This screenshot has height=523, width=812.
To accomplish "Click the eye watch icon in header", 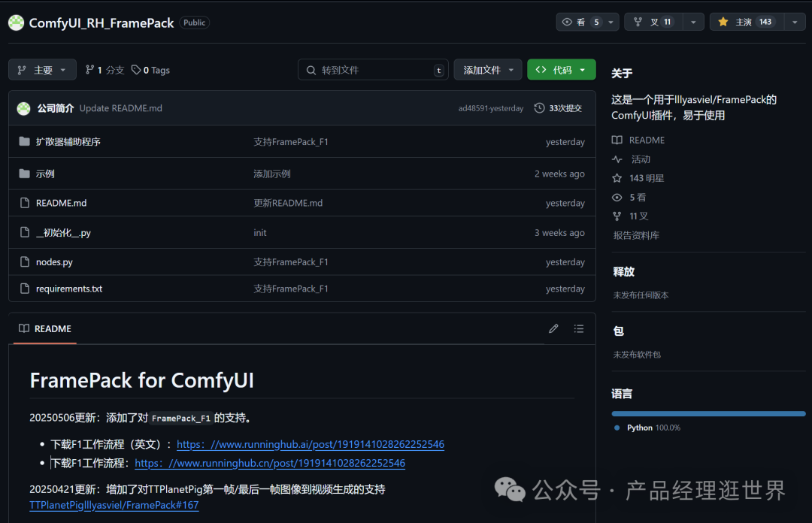I will click(x=567, y=22).
